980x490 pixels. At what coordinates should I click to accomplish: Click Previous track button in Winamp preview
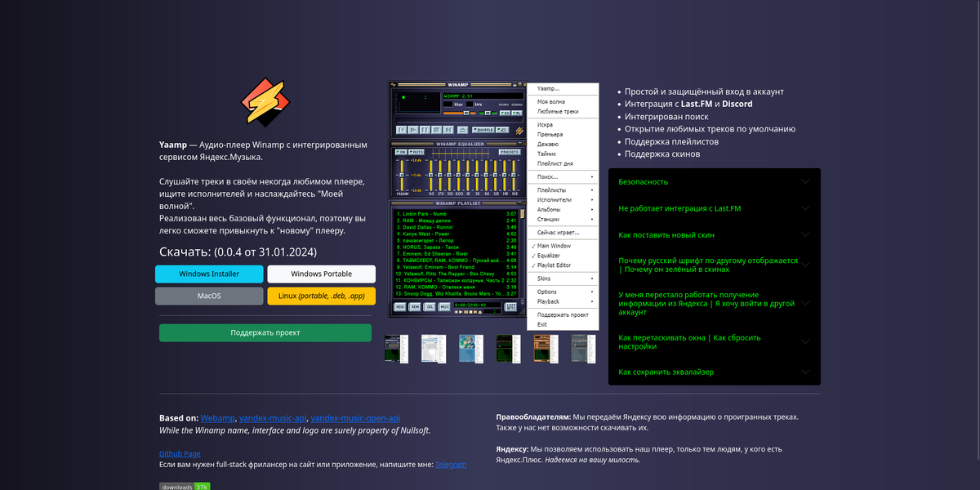[x=401, y=130]
